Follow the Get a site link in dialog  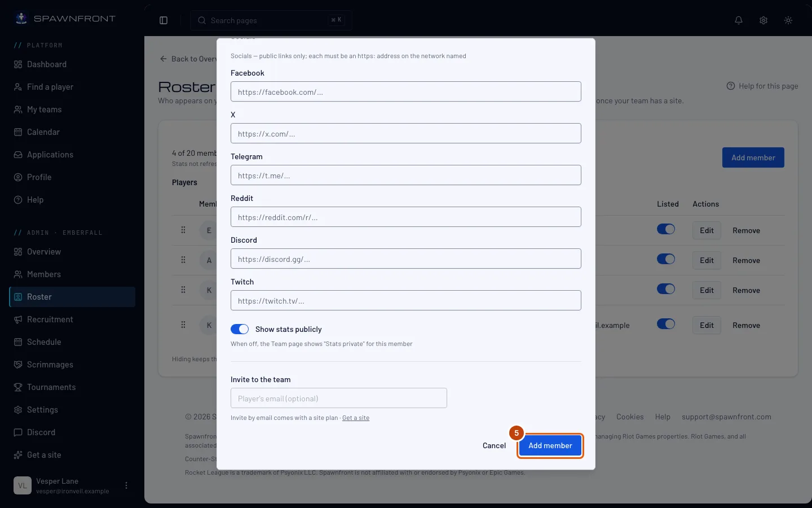pyautogui.click(x=356, y=418)
